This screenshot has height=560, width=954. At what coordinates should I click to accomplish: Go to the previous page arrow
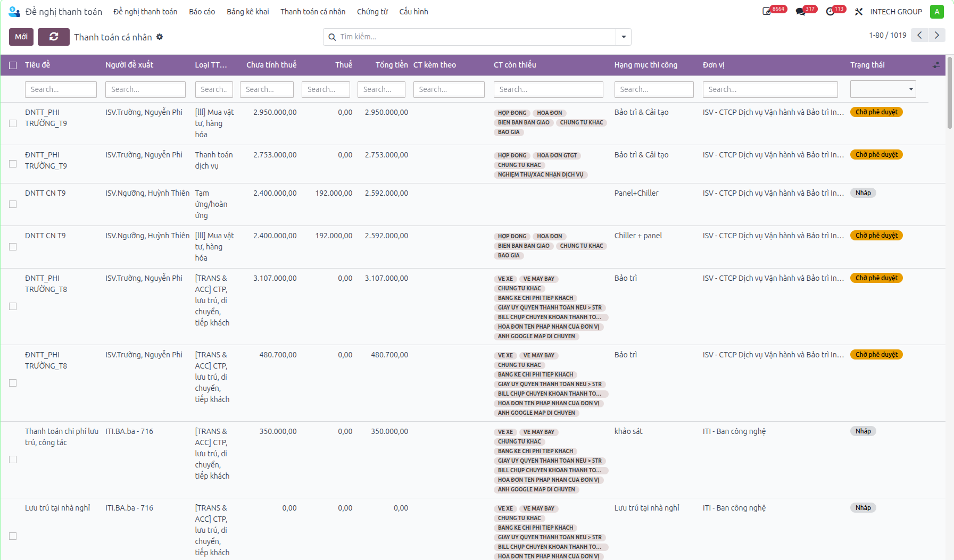[x=919, y=35]
